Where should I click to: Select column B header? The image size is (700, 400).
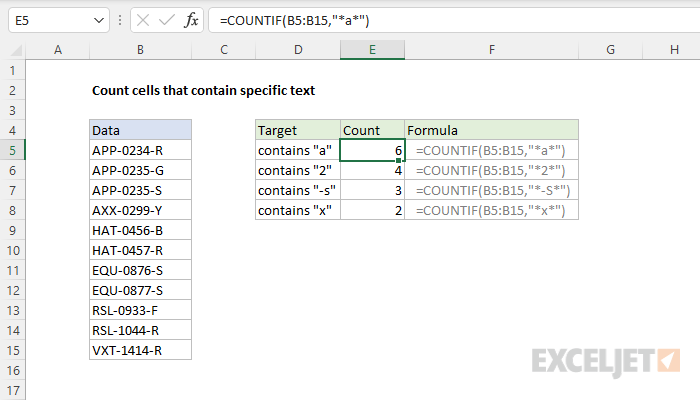[139, 50]
